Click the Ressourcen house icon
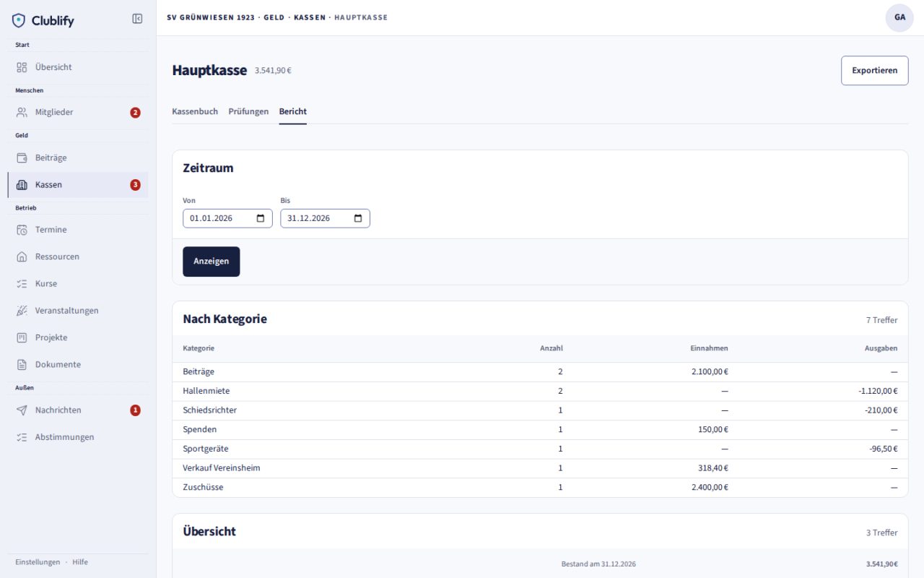 click(22, 256)
